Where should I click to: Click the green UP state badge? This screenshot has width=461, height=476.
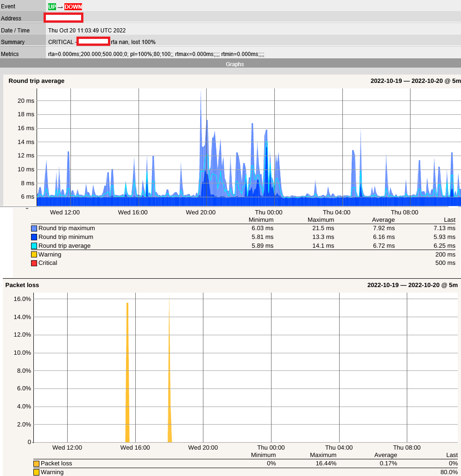click(51, 6)
